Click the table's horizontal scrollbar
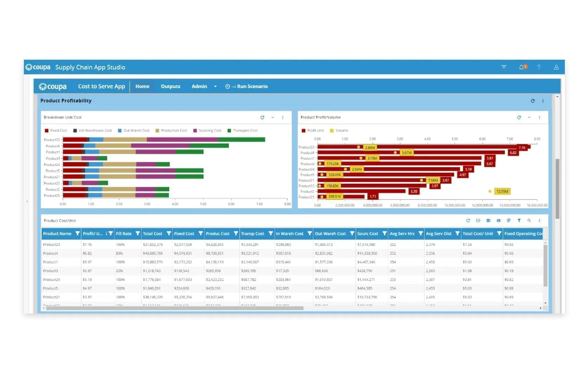588x373 pixels. (175, 308)
